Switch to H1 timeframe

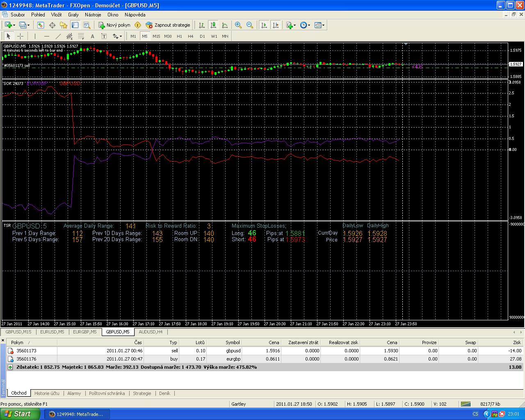(179, 36)
